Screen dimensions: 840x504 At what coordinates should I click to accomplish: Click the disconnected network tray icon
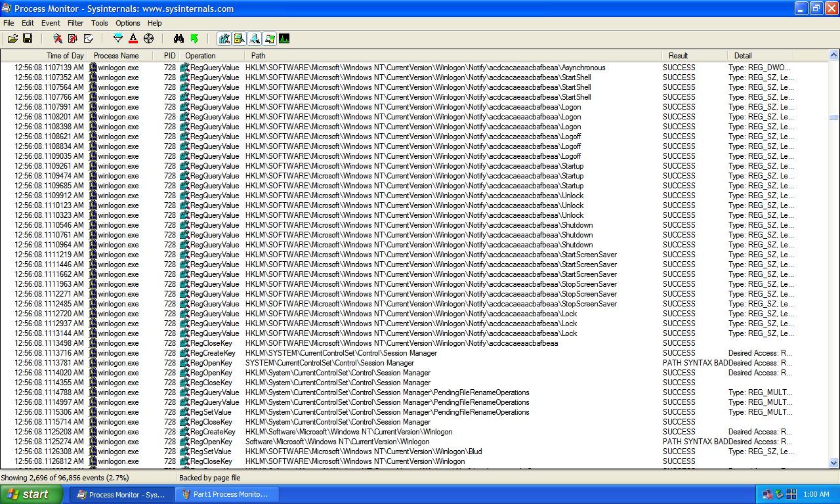pyautogui.click(x=768, y=494)
